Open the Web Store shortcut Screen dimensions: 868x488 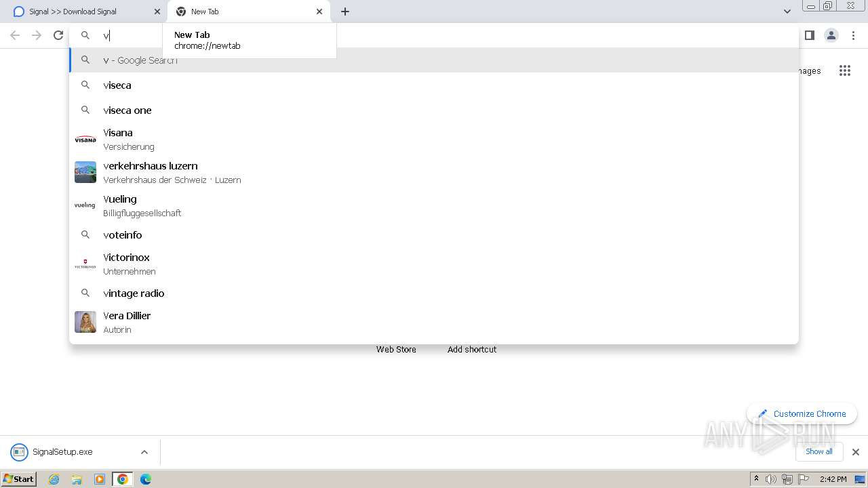396,349
